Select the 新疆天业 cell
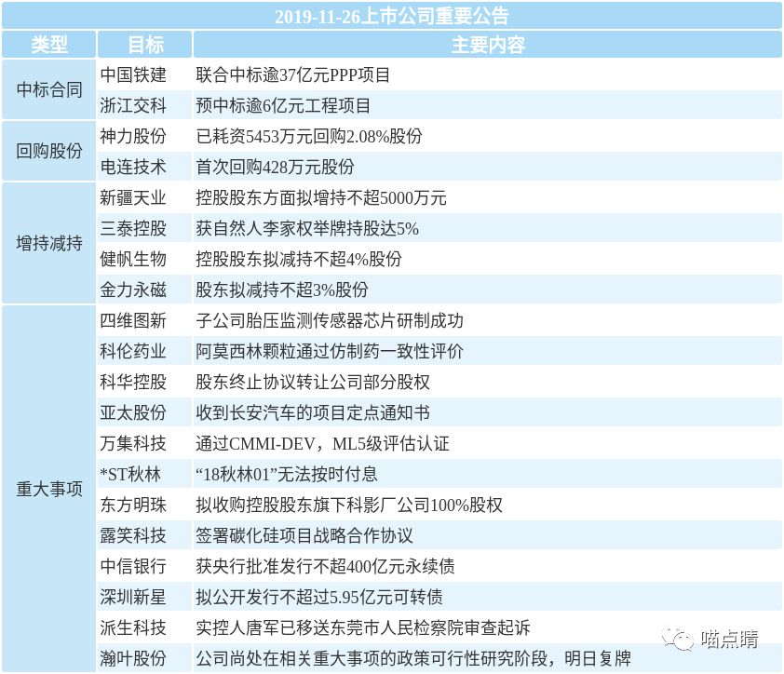The height and width of the screenshot is (674, 784). click(x=145, y=197)
